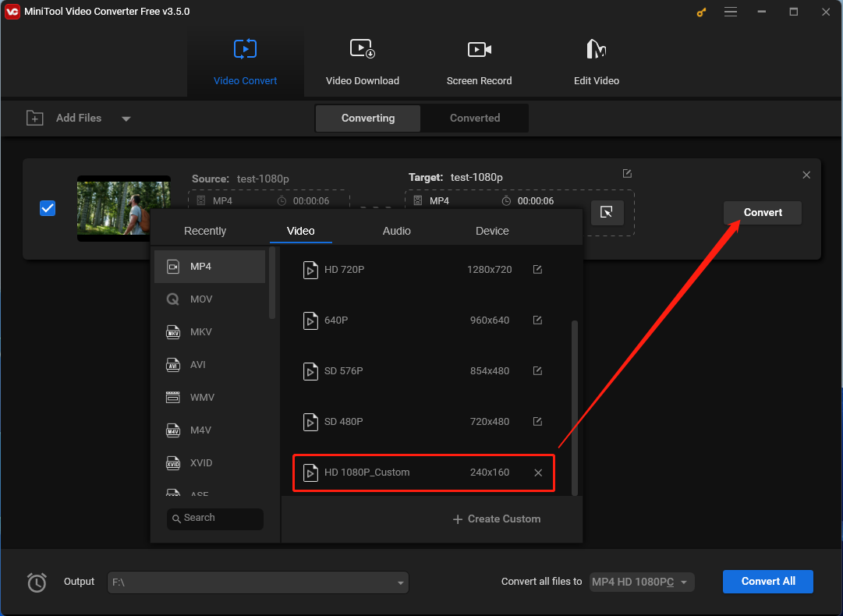Remove the test-1080p file from list

pyautogui.click(x=806, y=175)
